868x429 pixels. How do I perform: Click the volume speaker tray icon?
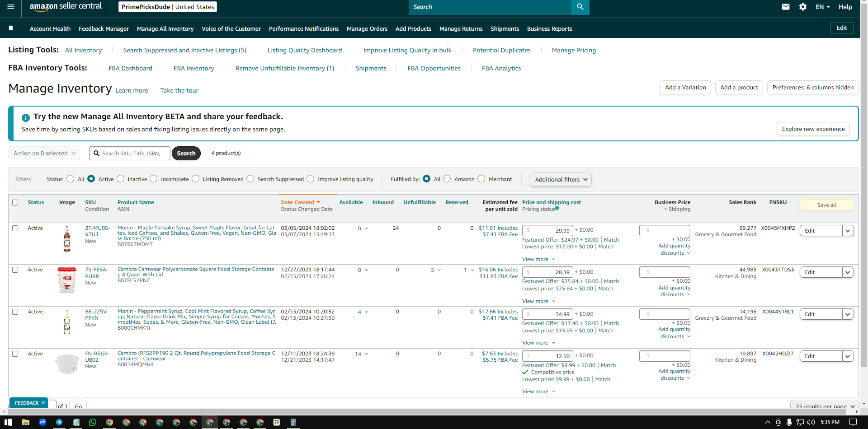pos(811,422)
